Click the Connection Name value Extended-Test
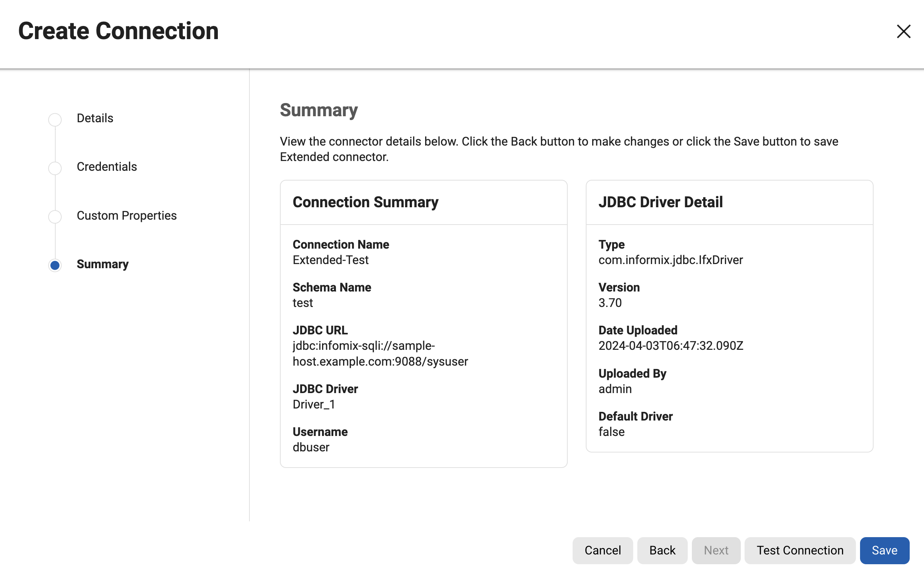 [330, 260]
